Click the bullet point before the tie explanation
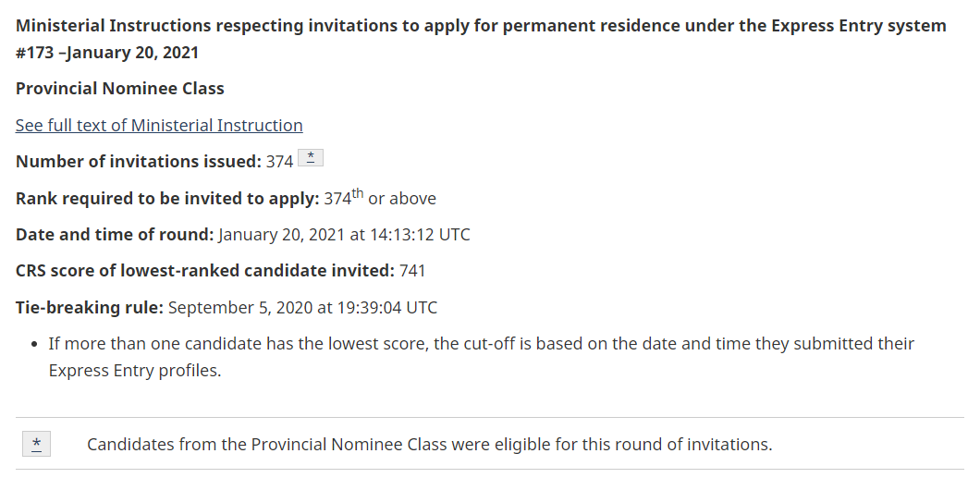The width and height of the screenshot is (980, 478). click(34, 344)
